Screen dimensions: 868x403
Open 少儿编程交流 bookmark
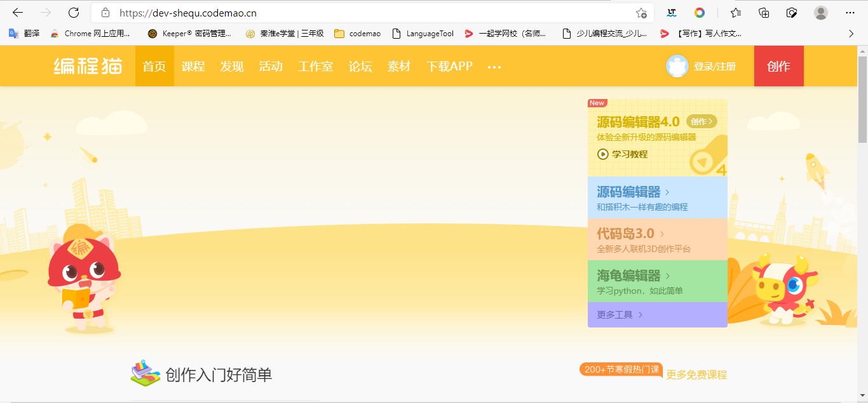tap(605, 34)
